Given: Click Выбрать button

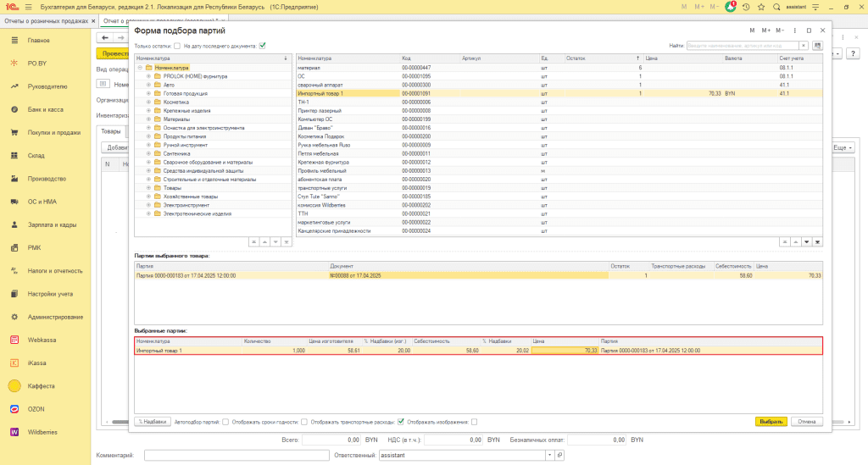Looking at the screenshot, I should (771, 422).
